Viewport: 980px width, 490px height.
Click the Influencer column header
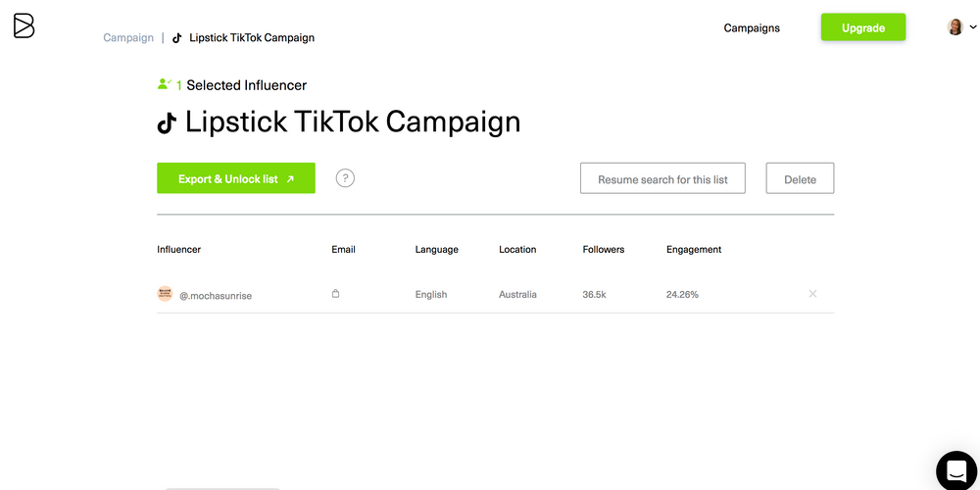pyautogui.click(x=178, y=249)
